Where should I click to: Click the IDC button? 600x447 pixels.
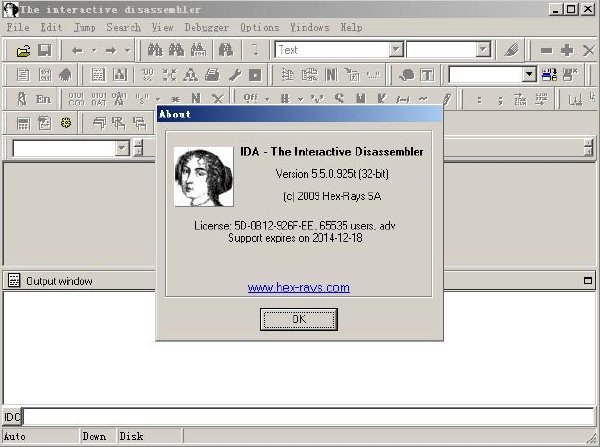point(12,416)
